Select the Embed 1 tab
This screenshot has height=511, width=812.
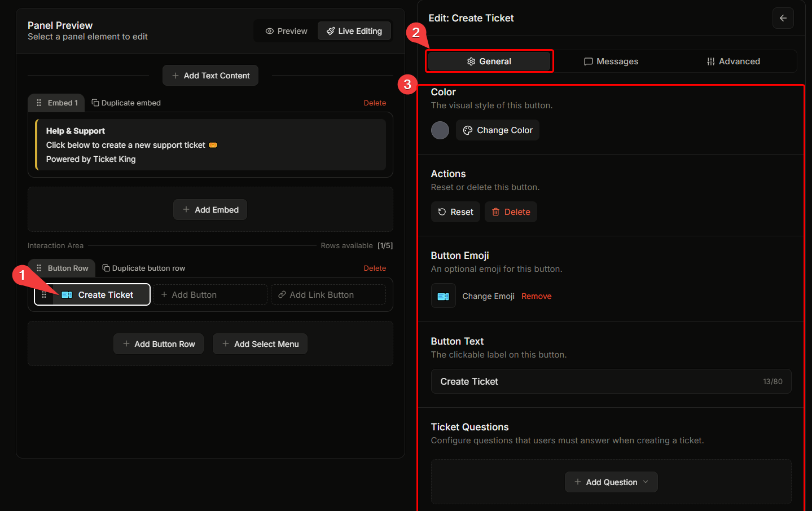point(56,103)
